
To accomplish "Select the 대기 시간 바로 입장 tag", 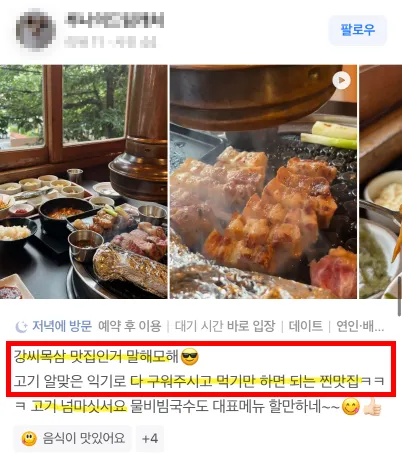I will [x=225, y=326].
